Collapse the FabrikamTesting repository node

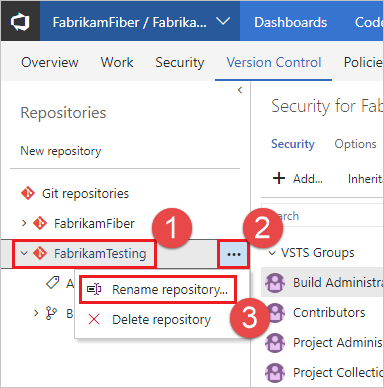(24, 253)
